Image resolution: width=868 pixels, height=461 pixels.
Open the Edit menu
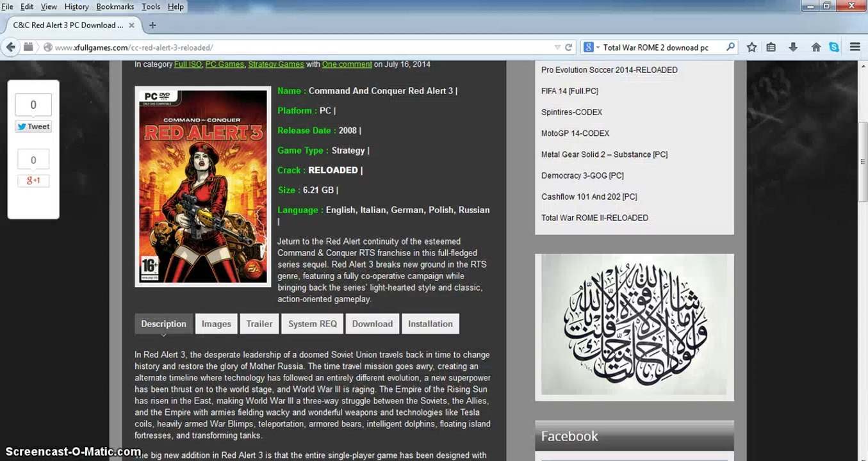[x=27, y=6]
